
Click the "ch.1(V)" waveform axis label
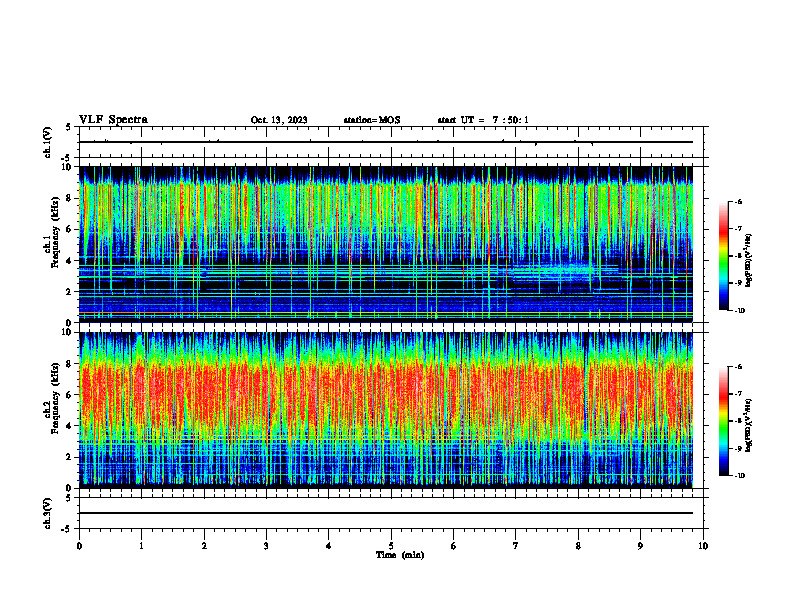48,142
